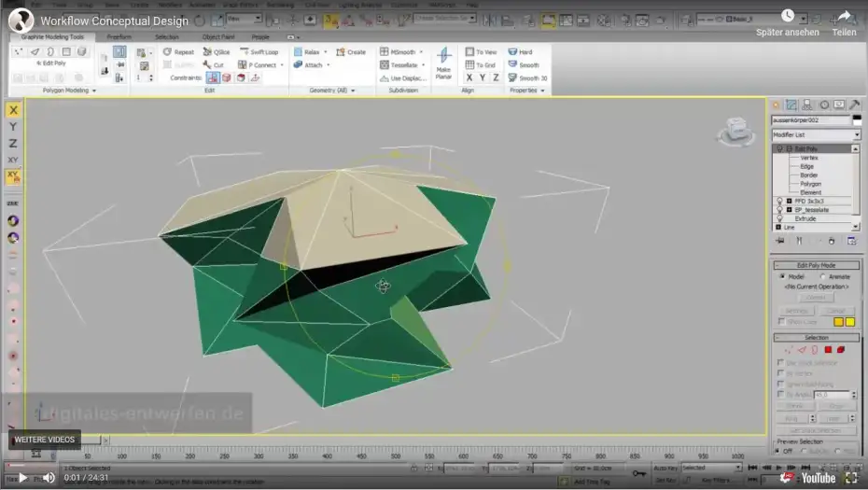Select Border sub-object icon in ribbon

(50, 51)
